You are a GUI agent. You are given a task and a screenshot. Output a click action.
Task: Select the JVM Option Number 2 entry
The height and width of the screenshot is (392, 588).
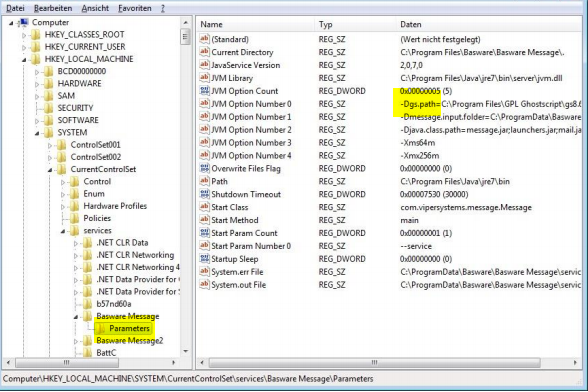point(251,130)
